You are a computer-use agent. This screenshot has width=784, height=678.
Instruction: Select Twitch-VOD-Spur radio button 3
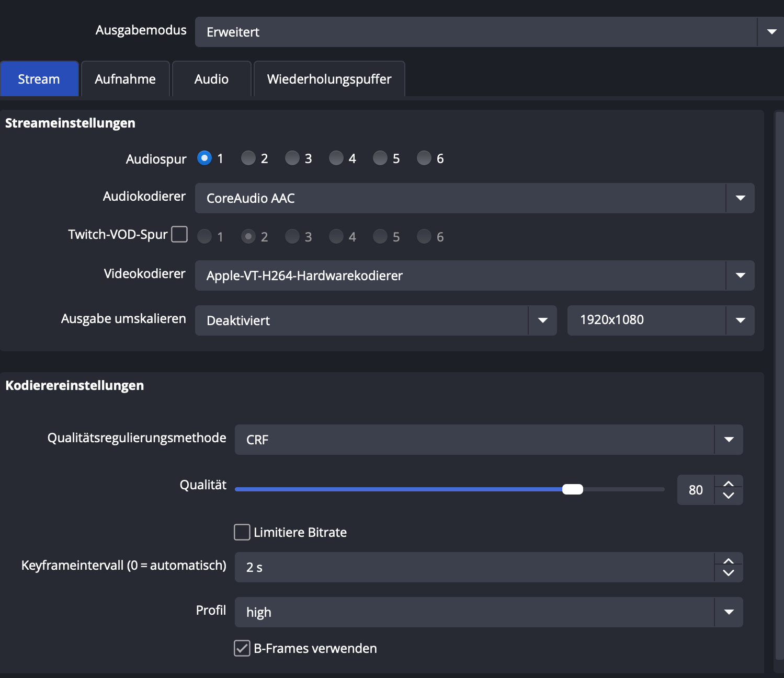click(x=292, y=236)
